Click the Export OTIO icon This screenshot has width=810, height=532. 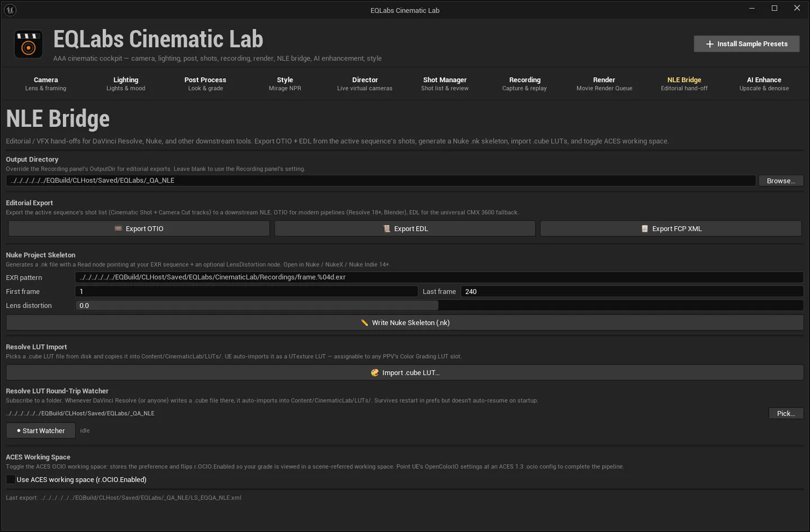tap(118, 229)
